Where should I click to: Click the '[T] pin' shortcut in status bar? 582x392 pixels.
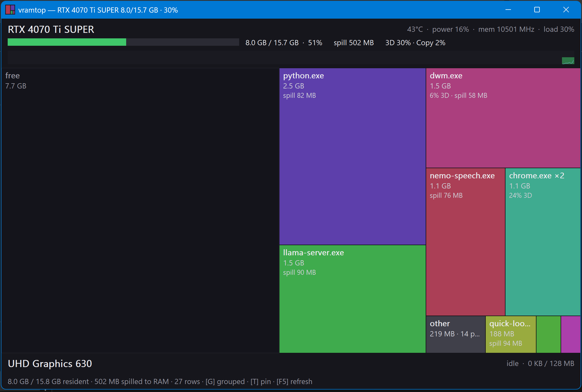coord(261,382)
